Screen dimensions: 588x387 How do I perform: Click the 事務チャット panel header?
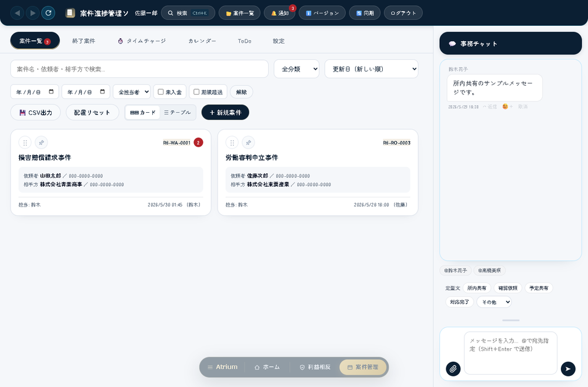tap(510, 43)
